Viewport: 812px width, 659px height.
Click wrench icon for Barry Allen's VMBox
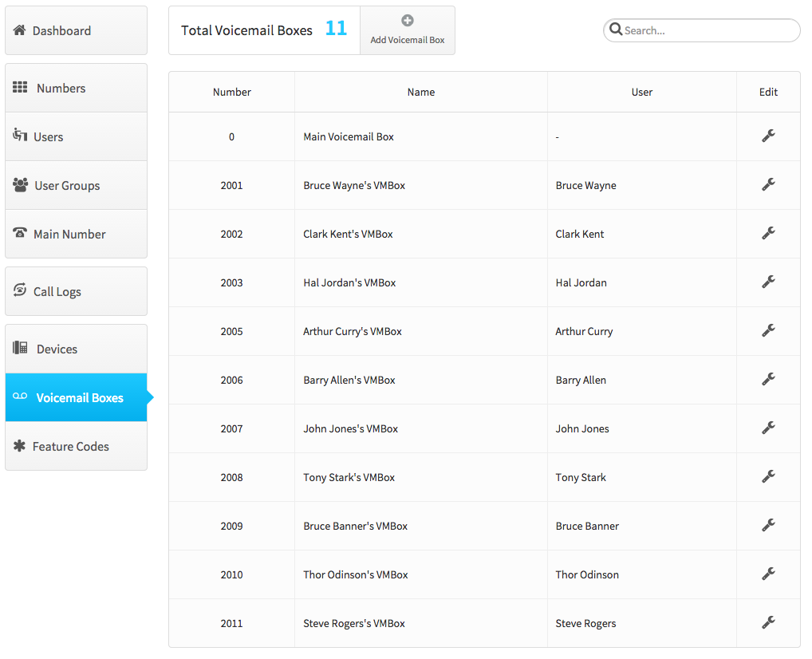click(768, 379)
